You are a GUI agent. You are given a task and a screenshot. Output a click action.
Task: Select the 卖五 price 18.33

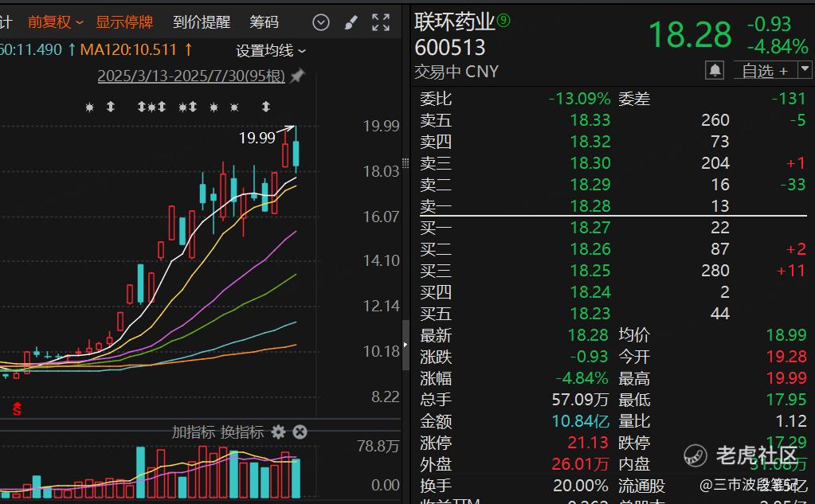pos(590,120)
